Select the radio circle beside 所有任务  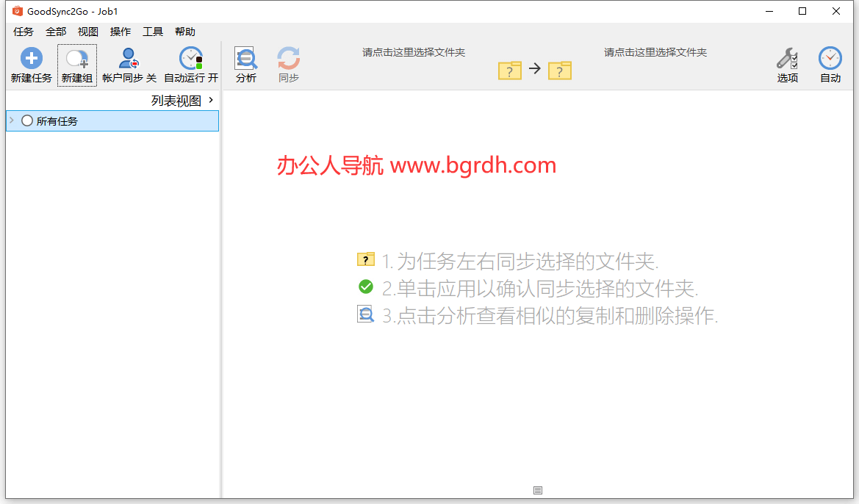click(x=27, y=121)
